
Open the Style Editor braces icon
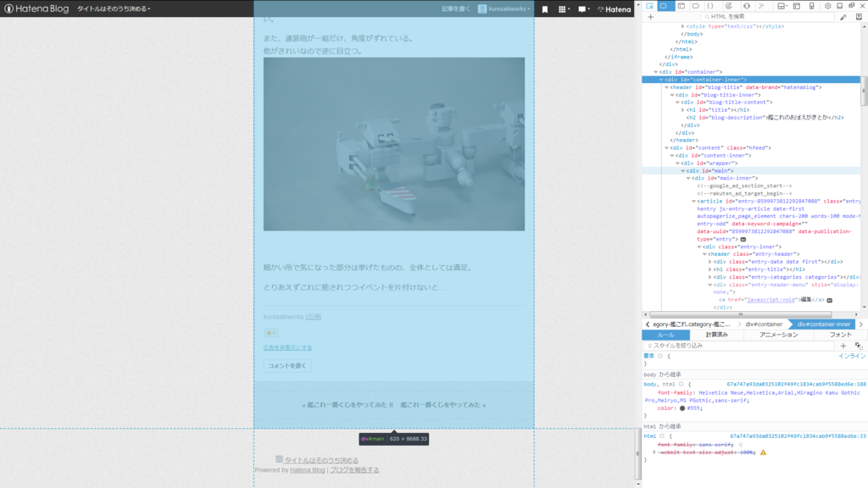(x=710, y=6)
